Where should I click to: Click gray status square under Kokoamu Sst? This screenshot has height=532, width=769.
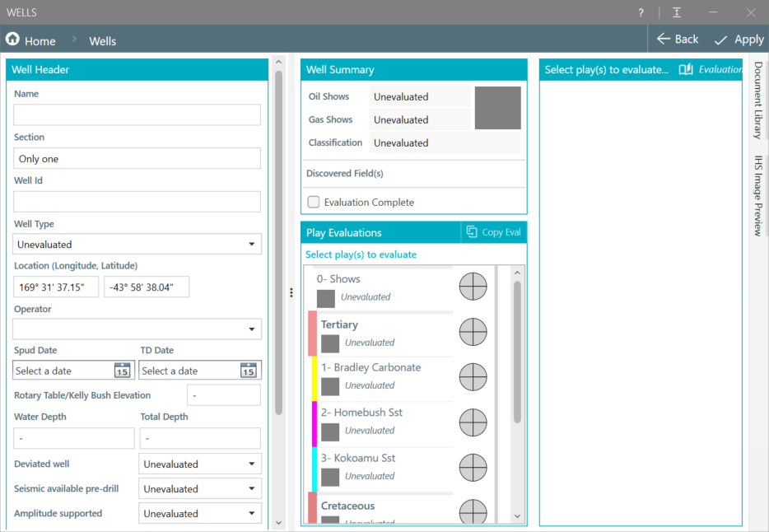330,478
